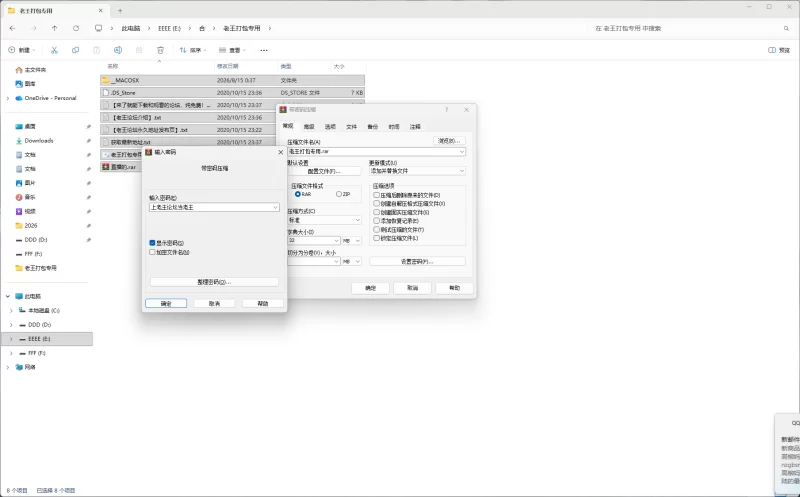The width and height of the screenshot is (800, 497).
Task: Check delete files after archiving option
Action: tap(377, 195)
